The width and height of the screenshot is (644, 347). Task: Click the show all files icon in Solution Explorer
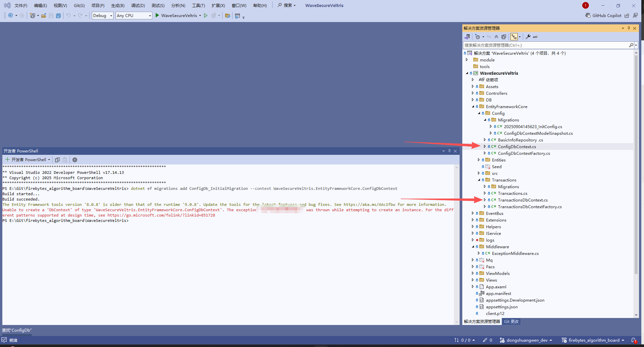click(x=504, y=37)
